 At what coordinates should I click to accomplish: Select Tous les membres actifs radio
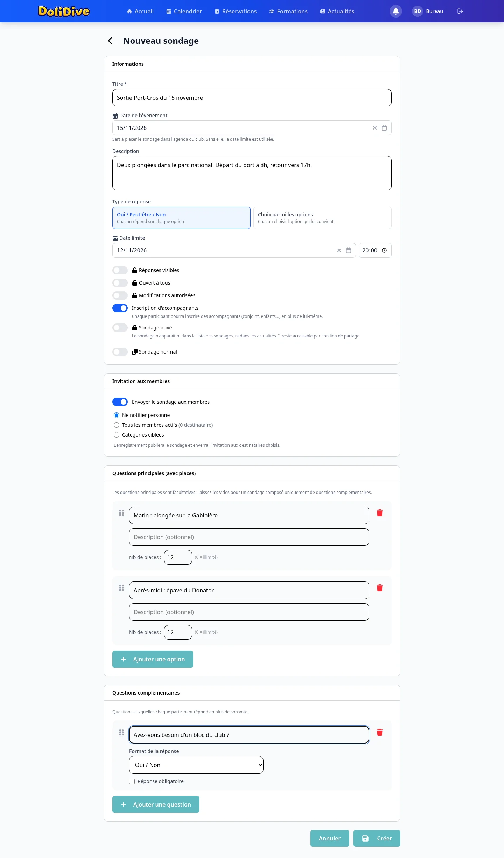[117, 425]
